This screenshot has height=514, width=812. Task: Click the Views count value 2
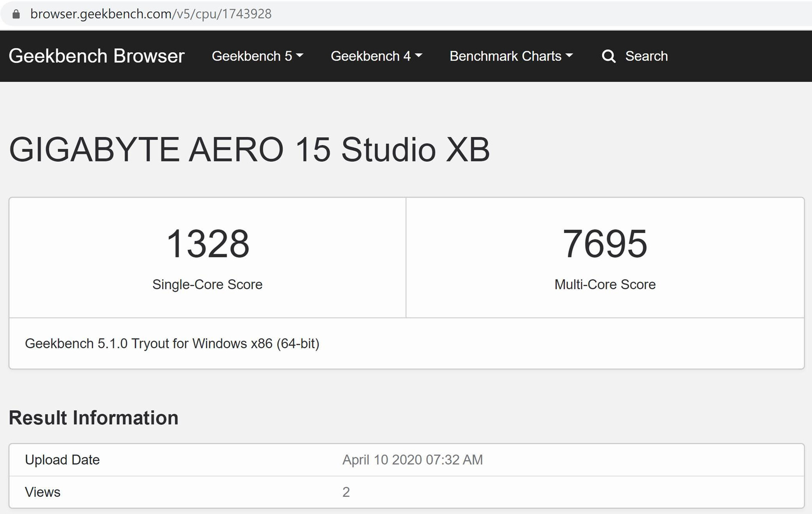click(x=346, y=492)
